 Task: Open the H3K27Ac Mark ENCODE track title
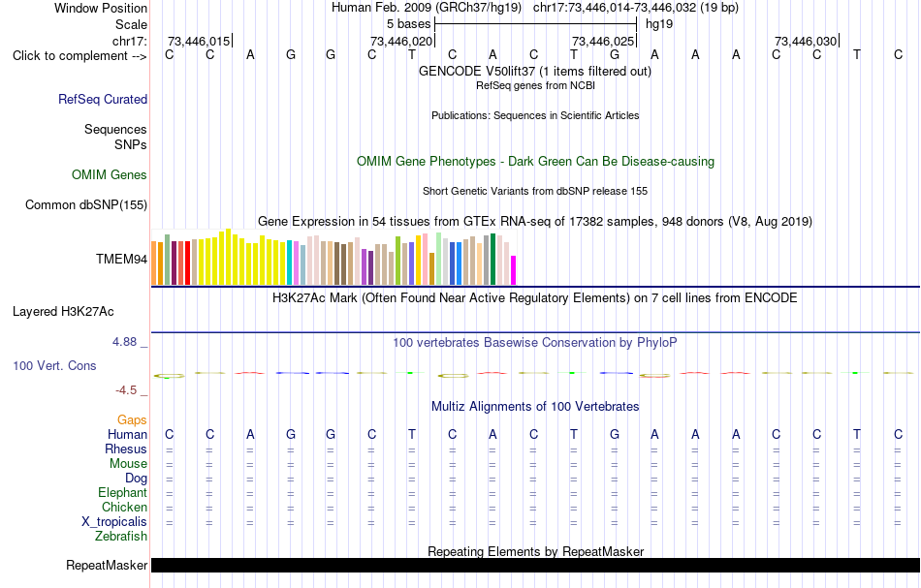tap(534, 297)
